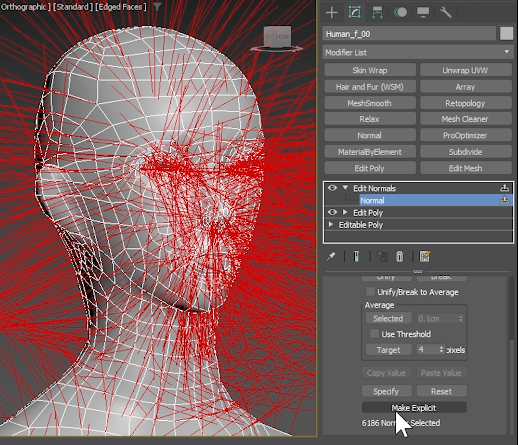Viewport: 518px width, 445px height.
Task: Click the ViewCube in the viewport
Action: pos(277,38)
